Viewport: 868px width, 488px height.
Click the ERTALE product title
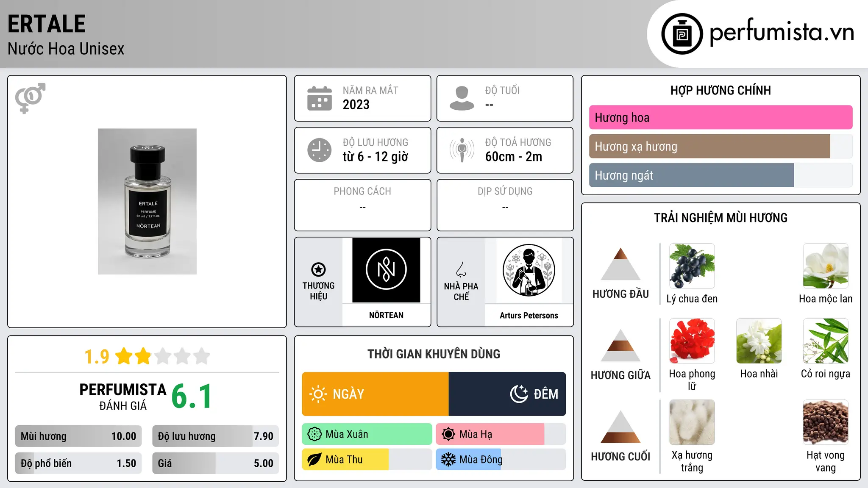[47, 24]
